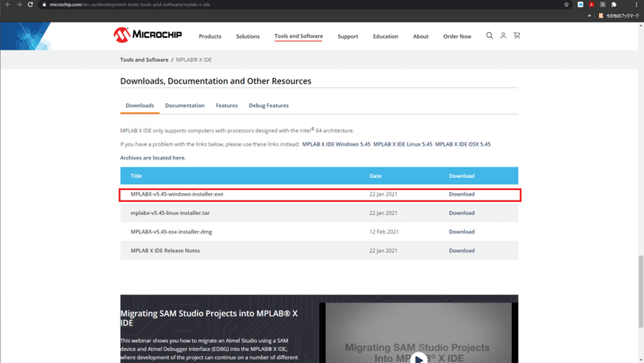Open the Chrome three-dot menu
Image resolution: width=644 pixels, height=363 pixels.
[636, 5]
